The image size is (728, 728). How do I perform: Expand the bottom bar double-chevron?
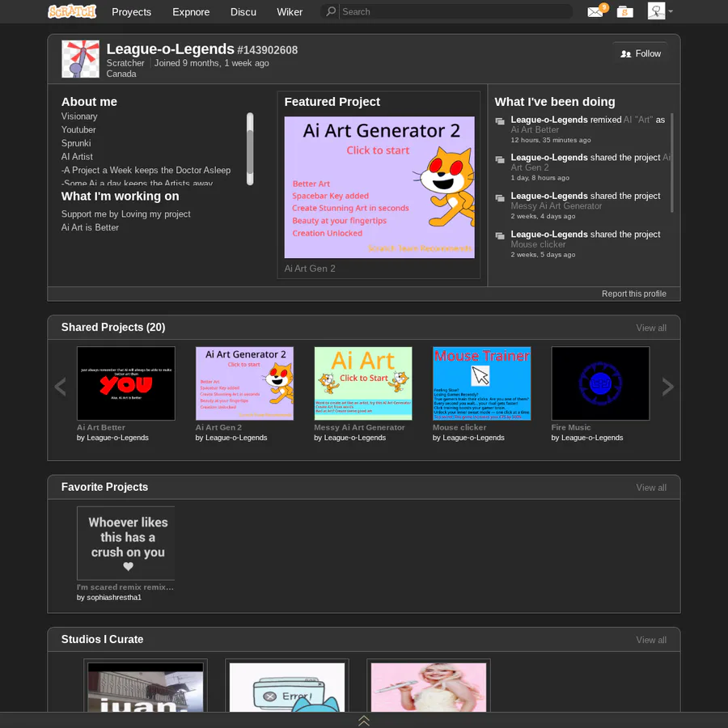coord(364,721)
